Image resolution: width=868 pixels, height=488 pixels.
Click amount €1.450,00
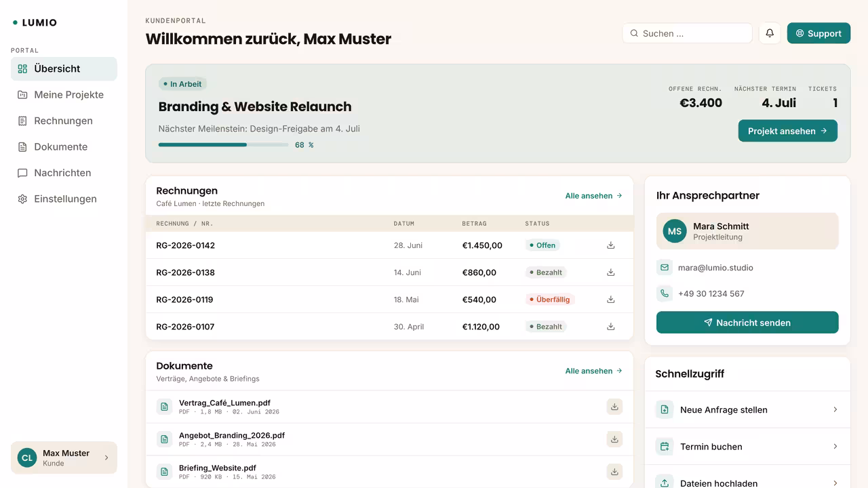(x=482, y=245)
